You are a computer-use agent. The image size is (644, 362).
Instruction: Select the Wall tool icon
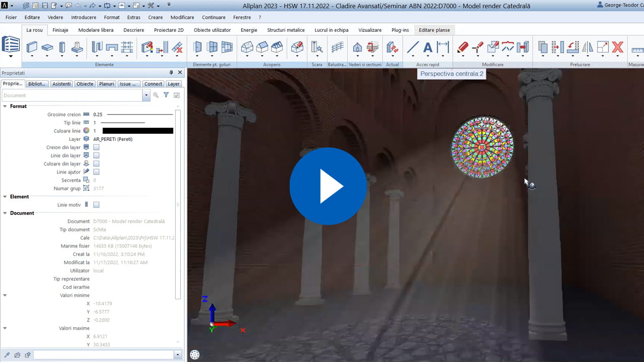[x=32, y=47]
